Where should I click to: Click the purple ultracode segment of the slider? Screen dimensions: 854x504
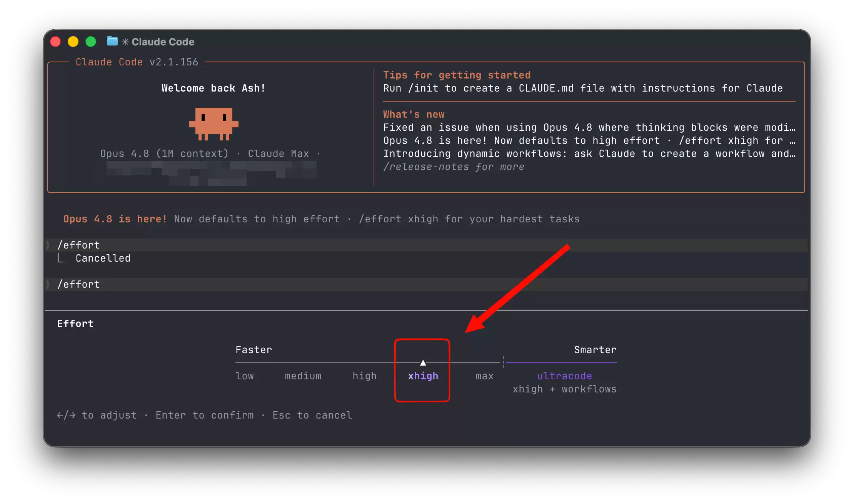click(x=562, y=362)
